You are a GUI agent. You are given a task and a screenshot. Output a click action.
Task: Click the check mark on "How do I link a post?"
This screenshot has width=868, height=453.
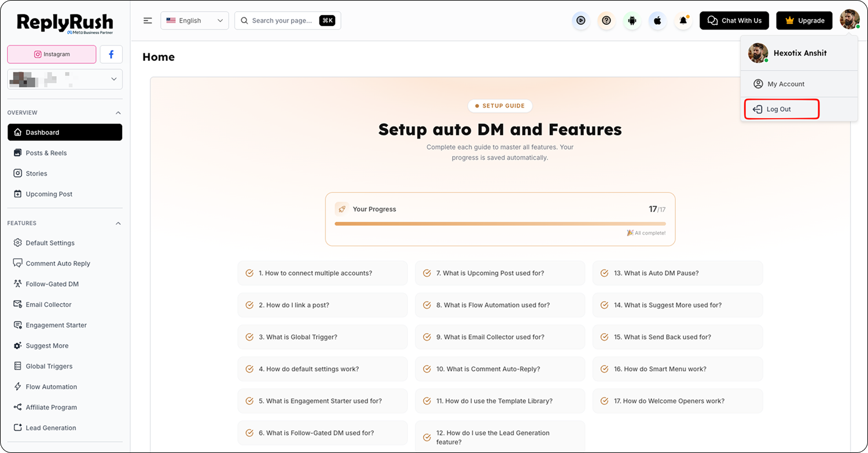[250, 305]
